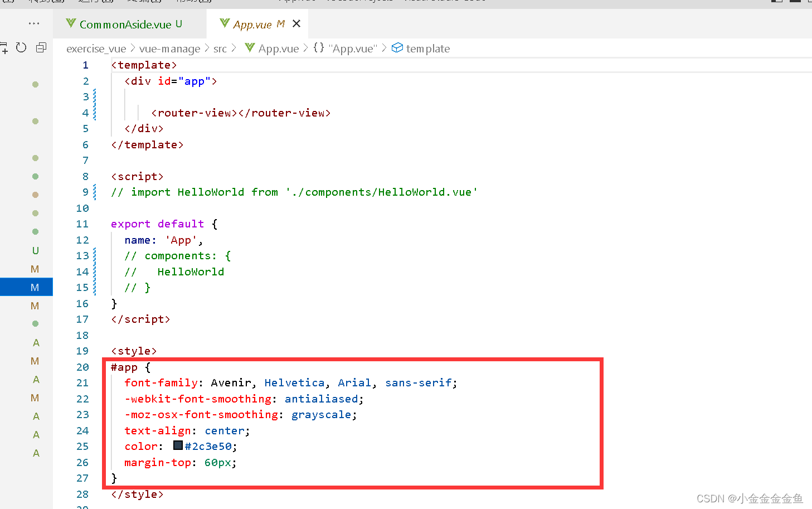This screenshot has width=812, height=509.
Task: Click '-webkit-font-smoothing' property text
Action: [198, 399]
